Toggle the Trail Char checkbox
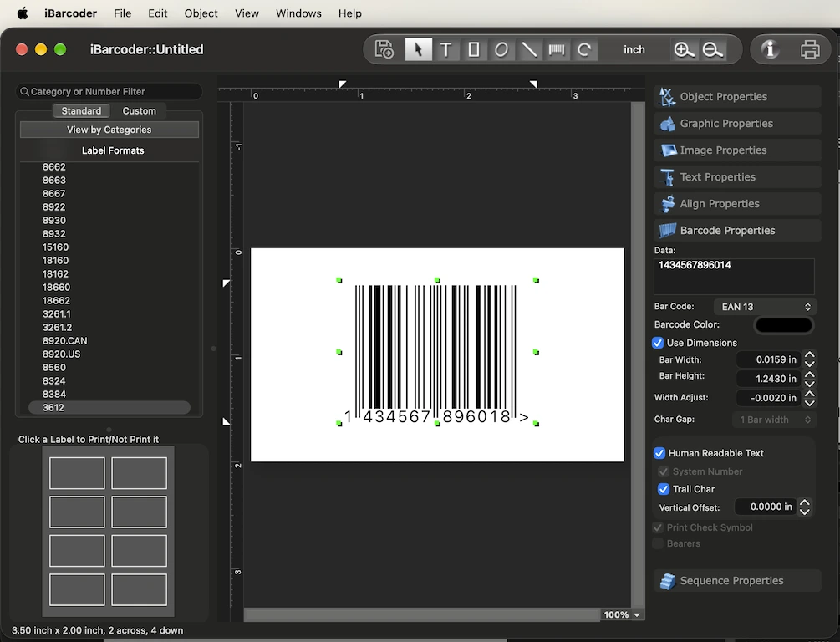The height and width of the screenshot is (642, 840). (x=663, y=489)
